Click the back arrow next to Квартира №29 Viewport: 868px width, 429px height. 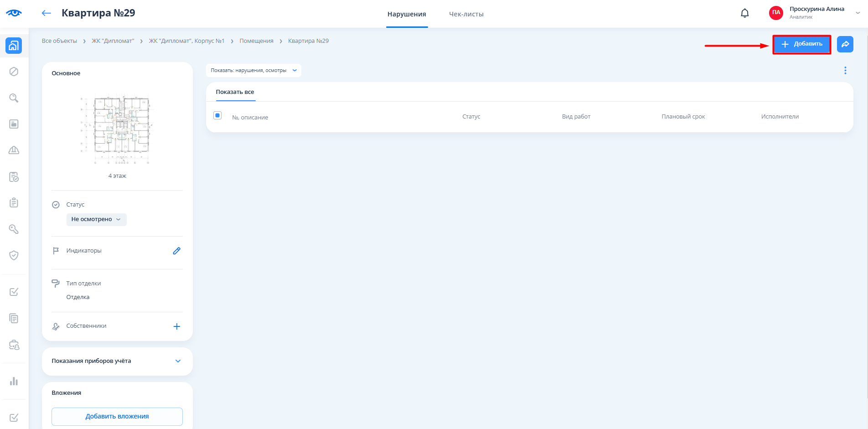46,13
